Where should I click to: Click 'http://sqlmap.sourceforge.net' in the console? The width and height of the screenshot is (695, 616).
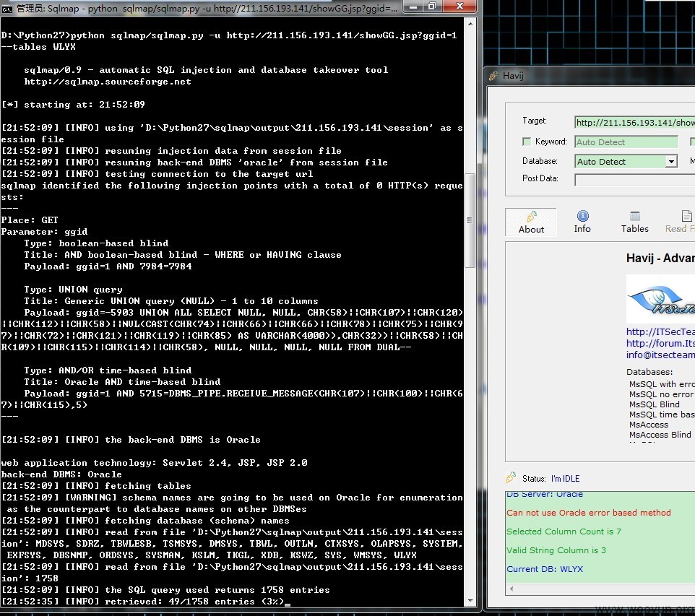[108, 82]
